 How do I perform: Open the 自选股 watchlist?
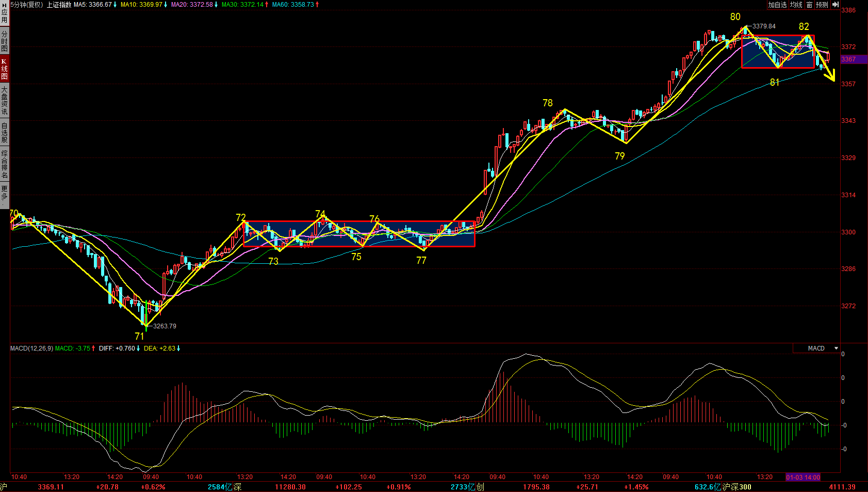(4, 132)
